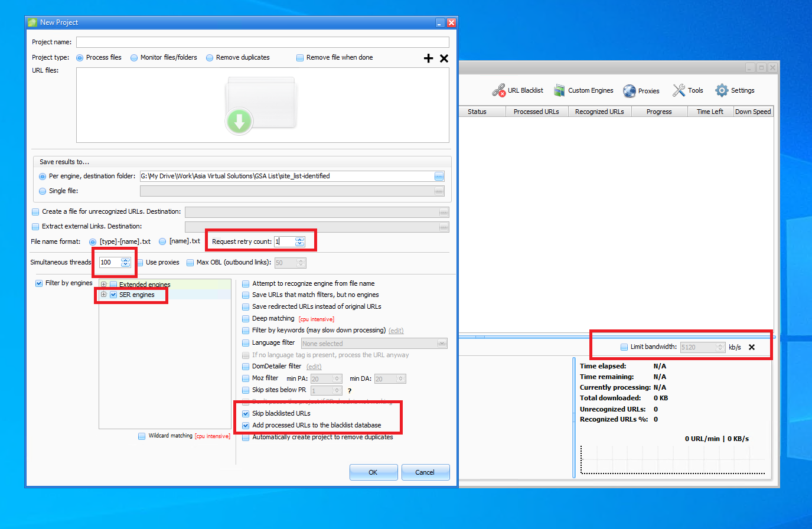Open Custom Engines from the toolbar
The image size is (812, 529).
[583, 90]
